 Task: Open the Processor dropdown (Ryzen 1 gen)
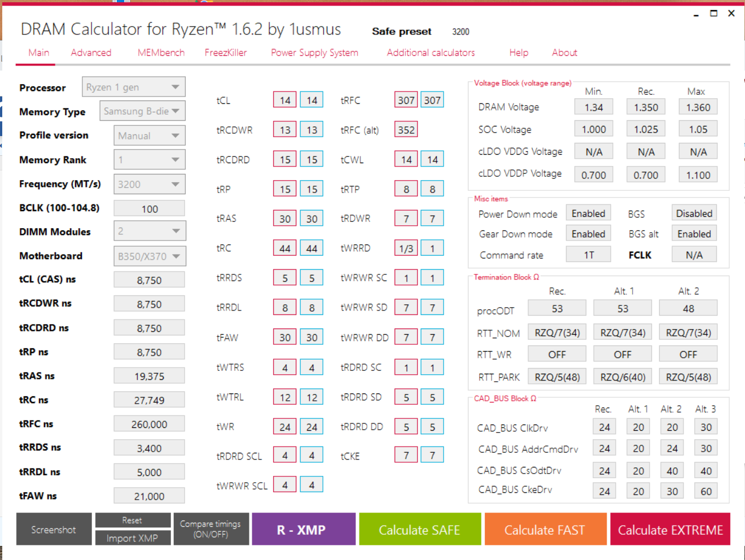tap(134, 87)
